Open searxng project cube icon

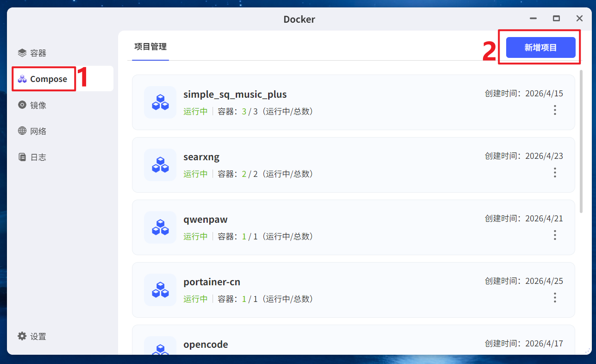pyautogui.click(x=160, y=165)
